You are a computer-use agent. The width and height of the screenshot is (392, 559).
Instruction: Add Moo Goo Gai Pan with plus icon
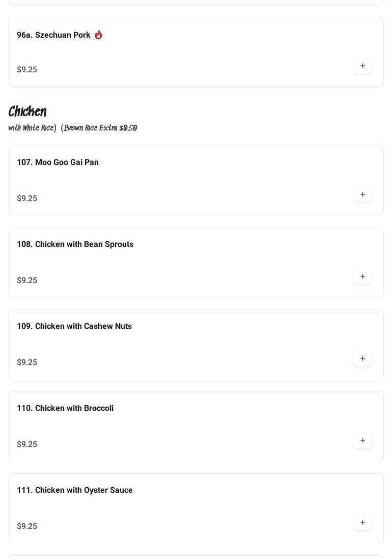click(362, 194)
